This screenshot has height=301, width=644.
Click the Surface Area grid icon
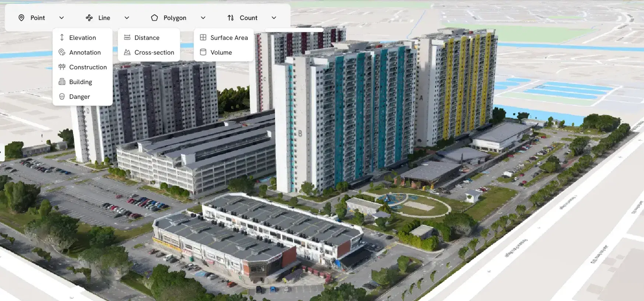click(x=203, y=38)
